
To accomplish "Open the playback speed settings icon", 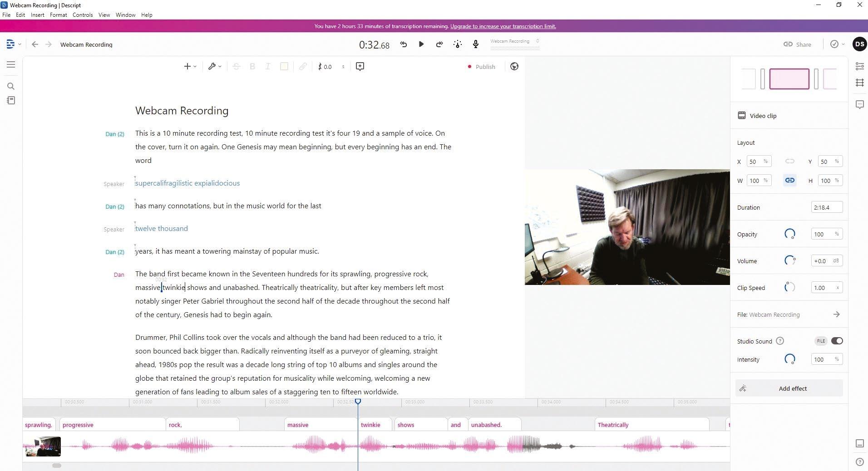I will pos(458,44).
